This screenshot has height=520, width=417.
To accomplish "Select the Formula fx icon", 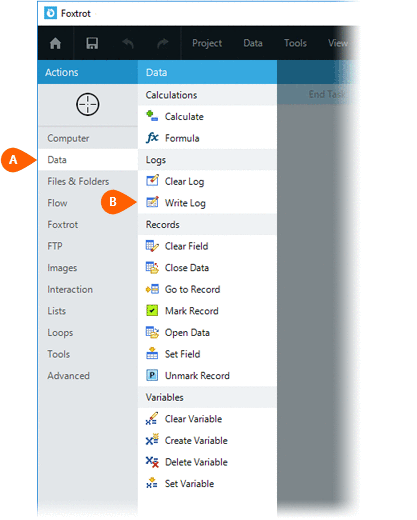I will pyautogui.click(x=152, y=138).
